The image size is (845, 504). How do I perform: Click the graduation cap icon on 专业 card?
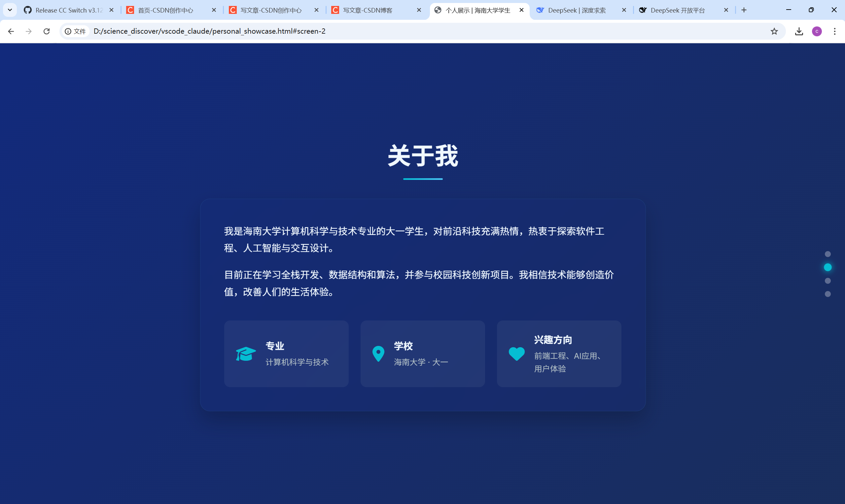pyautogui.click(x=245, y=353)
